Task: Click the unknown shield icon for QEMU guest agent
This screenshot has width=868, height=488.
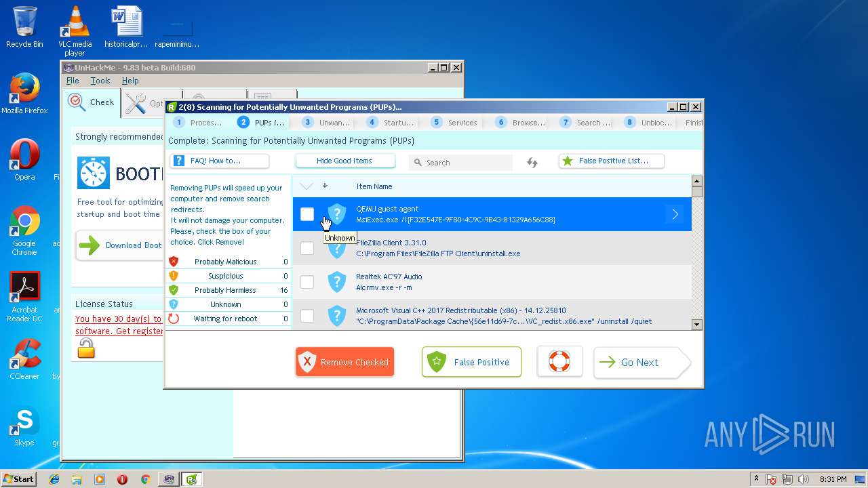Action: (337, 214)
